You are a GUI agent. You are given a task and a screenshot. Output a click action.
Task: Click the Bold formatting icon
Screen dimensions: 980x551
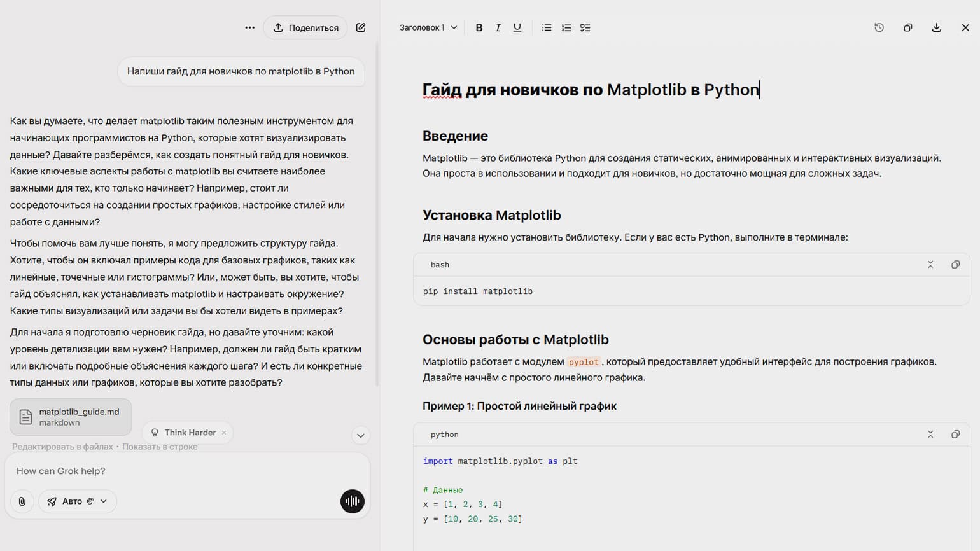[x=479, y=28]
